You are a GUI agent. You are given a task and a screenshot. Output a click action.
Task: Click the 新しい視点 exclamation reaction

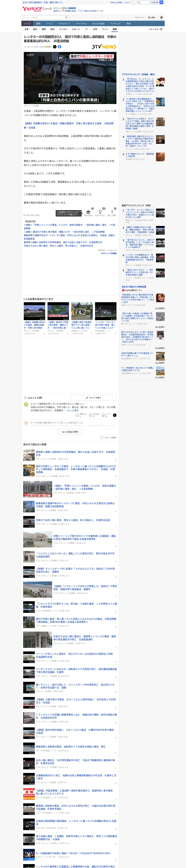(112, 213)
